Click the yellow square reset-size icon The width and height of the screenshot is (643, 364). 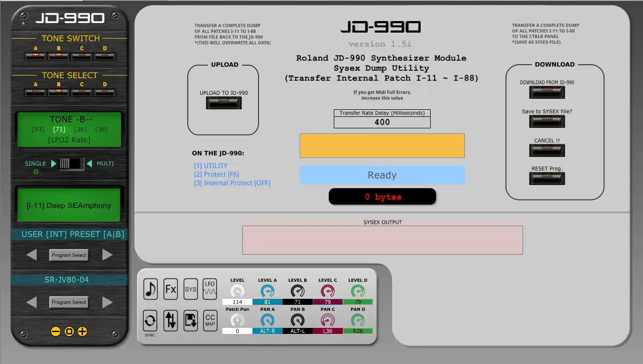tap(69, 331)
